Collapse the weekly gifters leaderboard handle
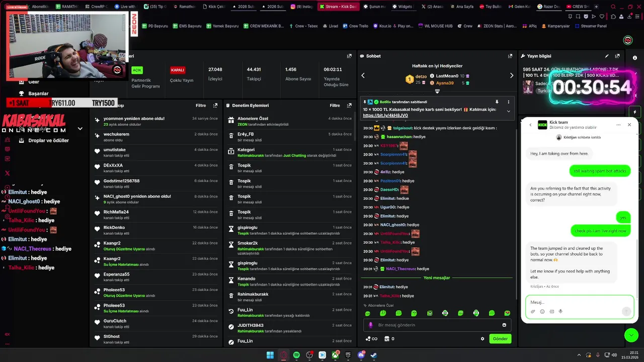Image resolution: width=644 pixels, height=362 pixels. pos(437,92)
